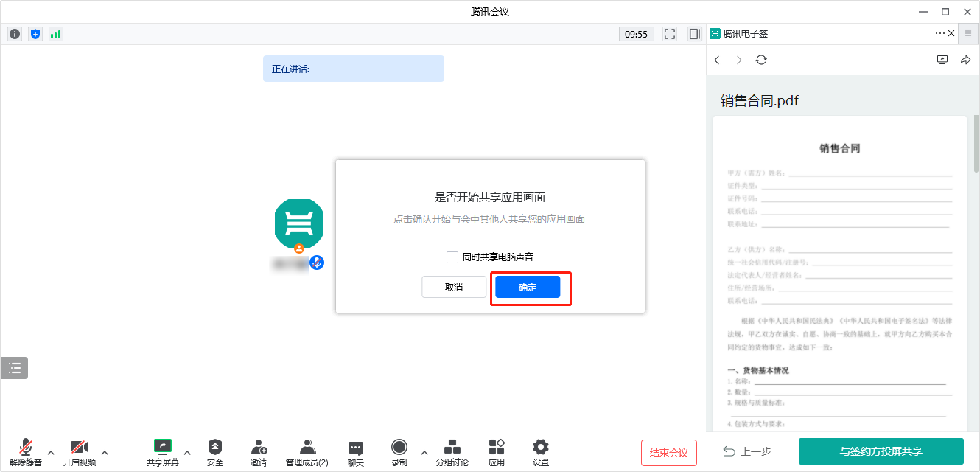Click the 销售合同.pdf file title

coord(760,101)
